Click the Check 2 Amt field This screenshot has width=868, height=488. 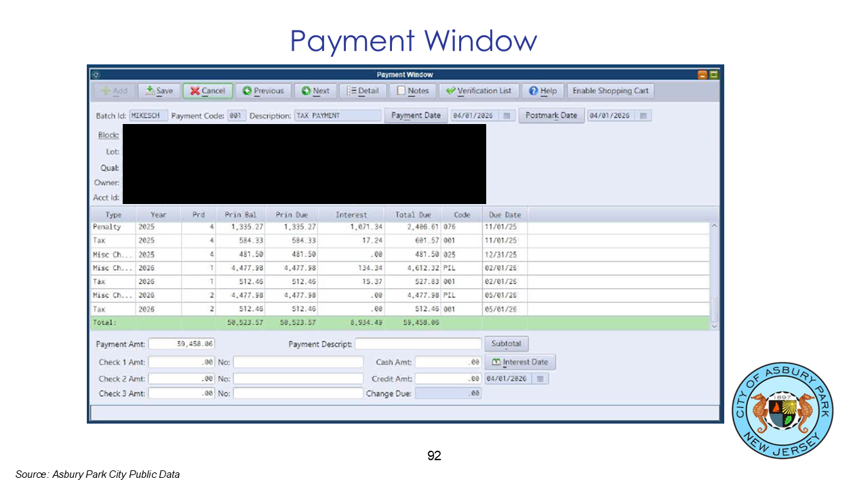pos(182,379)
